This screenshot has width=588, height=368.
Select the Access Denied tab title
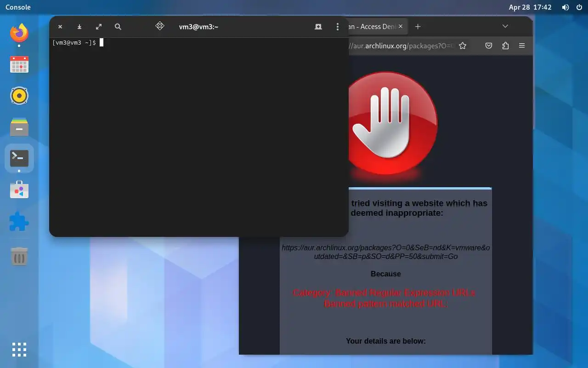pos(372,27)
